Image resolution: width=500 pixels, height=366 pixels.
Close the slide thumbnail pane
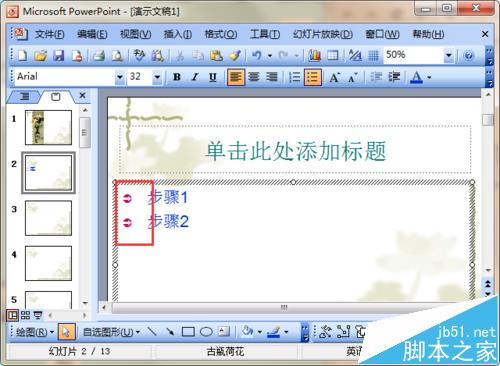coord(82,96)
